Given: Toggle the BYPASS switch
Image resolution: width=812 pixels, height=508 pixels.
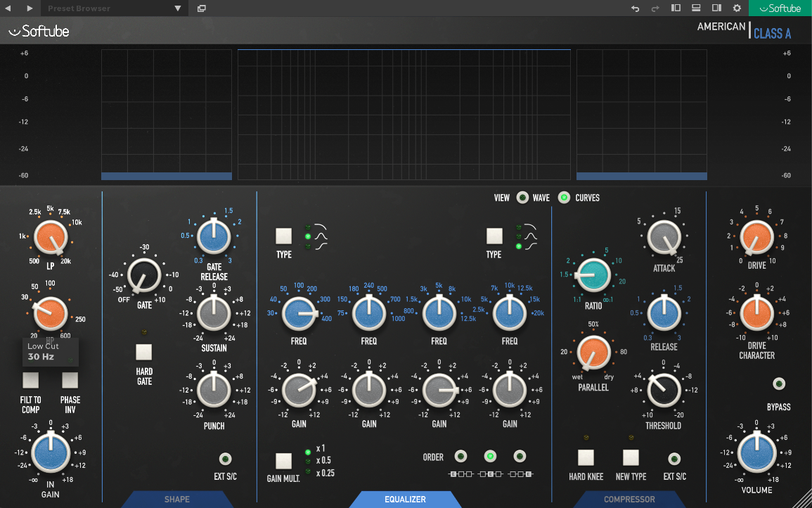Looking at the screenshot, I should [x=778, y=384].
